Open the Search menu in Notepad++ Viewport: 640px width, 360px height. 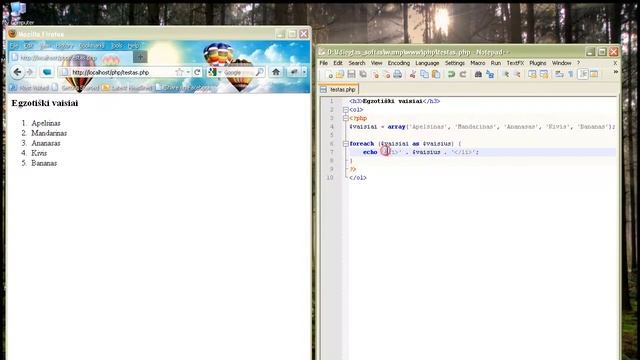tap(357, 63)
